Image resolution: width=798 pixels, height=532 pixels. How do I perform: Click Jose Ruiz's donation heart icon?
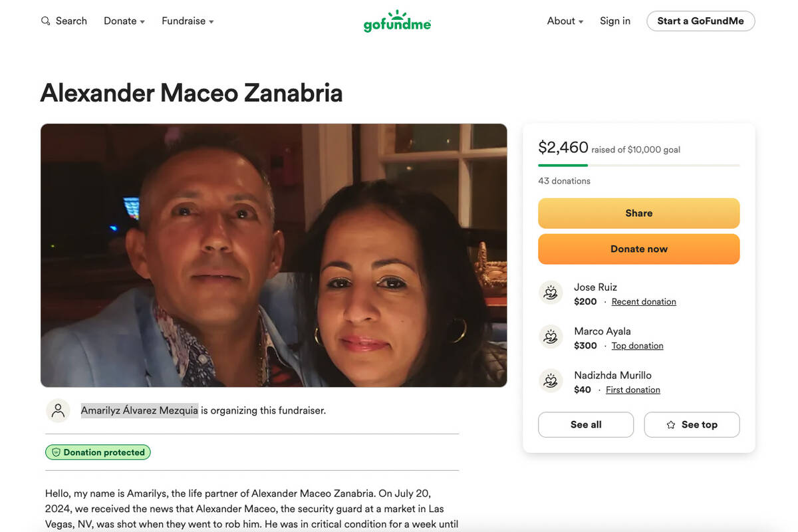[551, 293]
